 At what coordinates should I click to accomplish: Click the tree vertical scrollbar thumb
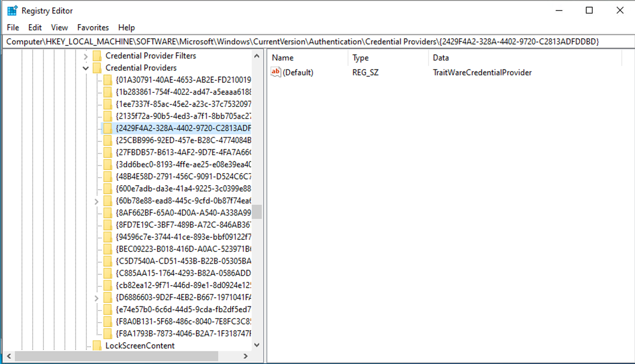pyautogui.click(x=257, y=212)
